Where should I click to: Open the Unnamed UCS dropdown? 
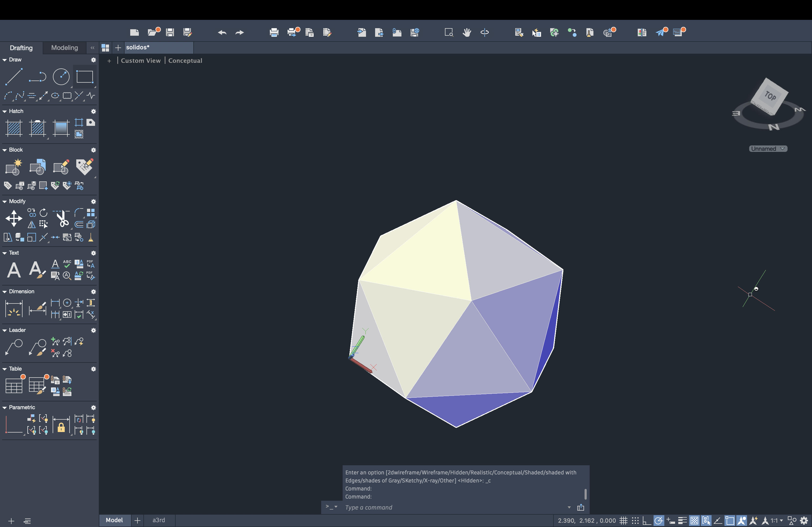point(768,149)
